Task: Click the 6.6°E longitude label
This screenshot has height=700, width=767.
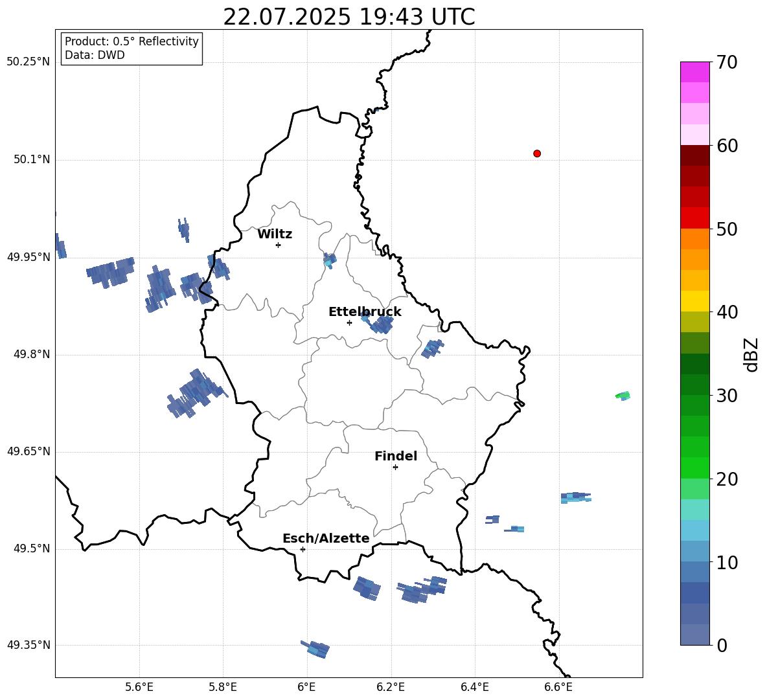Action: tap(558, 687)
